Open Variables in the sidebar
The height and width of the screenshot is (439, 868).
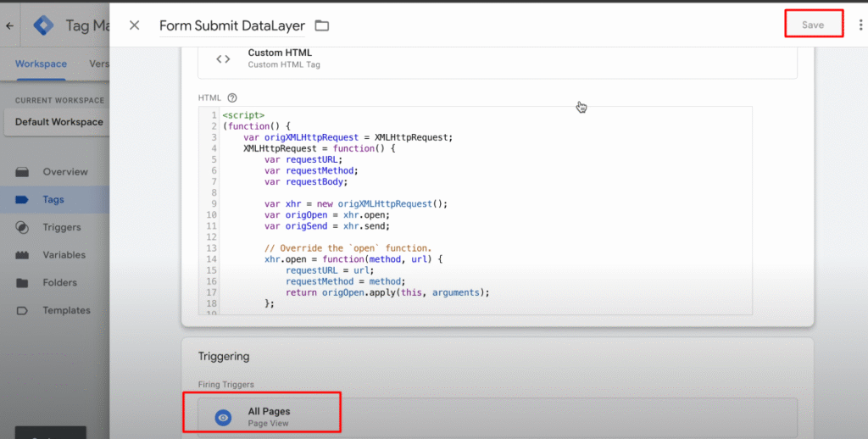coord(64,255)
